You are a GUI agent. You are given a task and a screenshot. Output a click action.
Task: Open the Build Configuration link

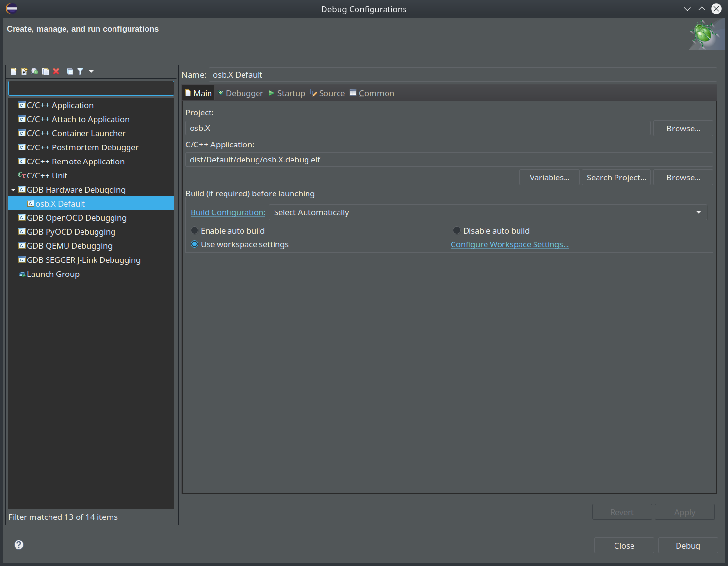[x=228, y=212]
